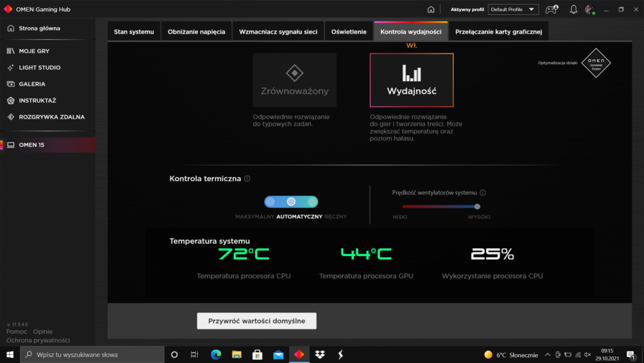Launch Microsoft Edge from the taskbar
644x363 pixels.
click(x=216, y=355)
